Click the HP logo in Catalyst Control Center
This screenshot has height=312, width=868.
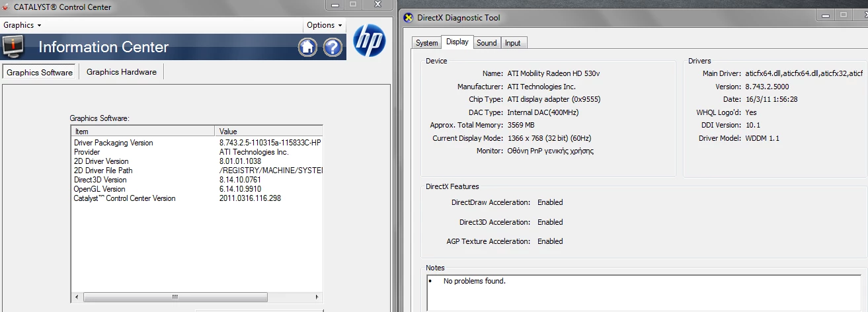point(369,41)
